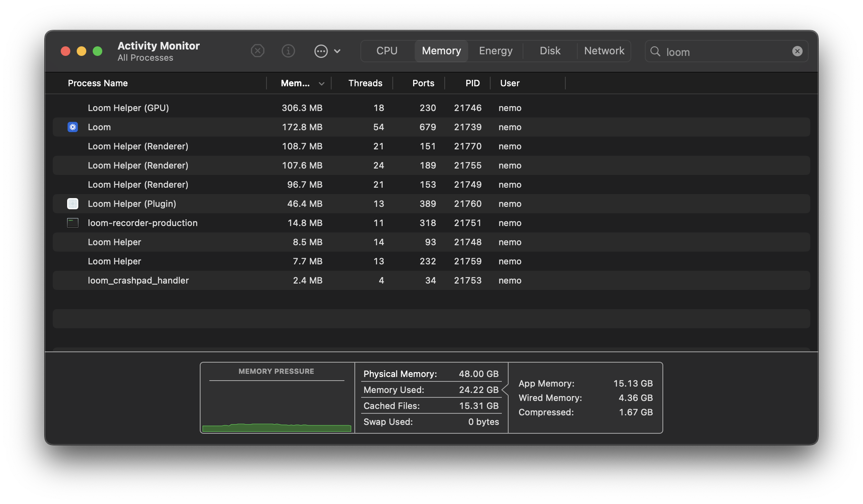Screen dimensions: 863x504
Task: Click the Loom app icon in list
Action: (73, 127)
